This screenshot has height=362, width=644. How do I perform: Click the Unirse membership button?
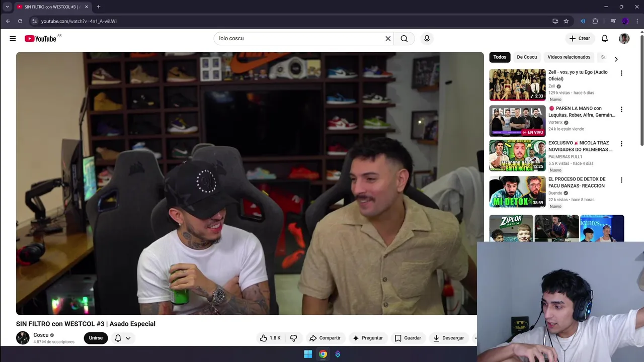[x=96, y=338]
